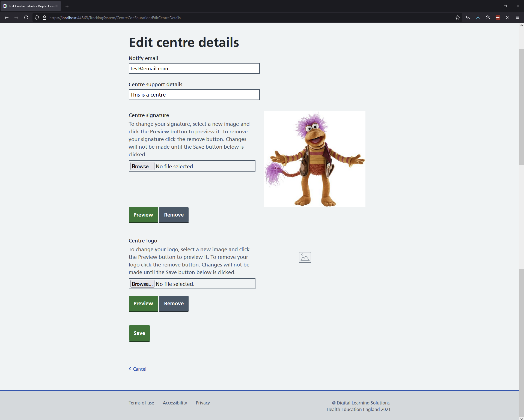
Task: Open the Pocket save icon
Action: [468, 18]
